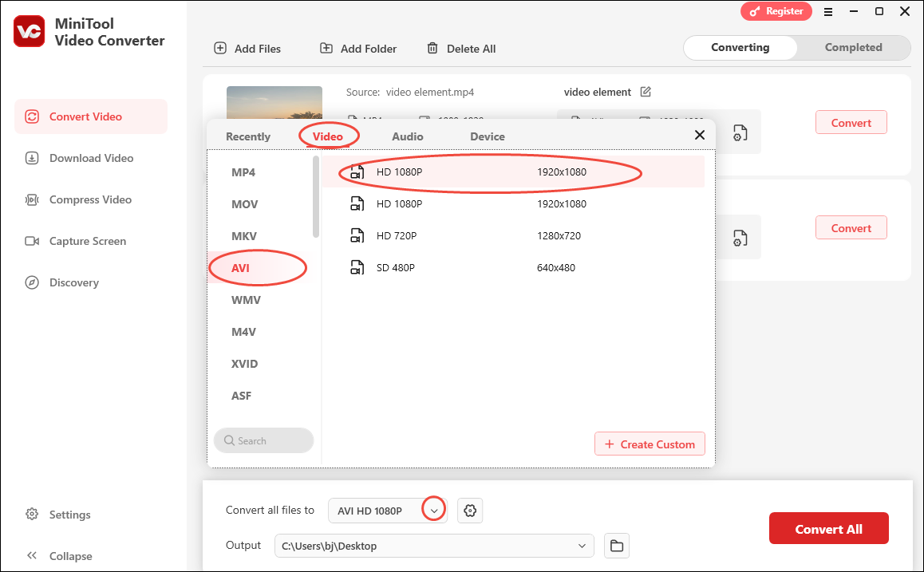Close the format selection popup
The image size is (924, 572).
click(x=700, y=135)
